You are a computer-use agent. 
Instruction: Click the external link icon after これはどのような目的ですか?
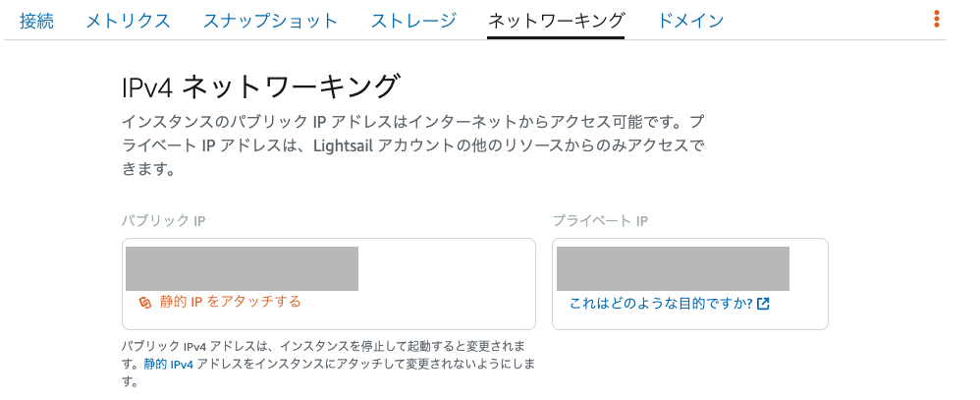[763, 304]
